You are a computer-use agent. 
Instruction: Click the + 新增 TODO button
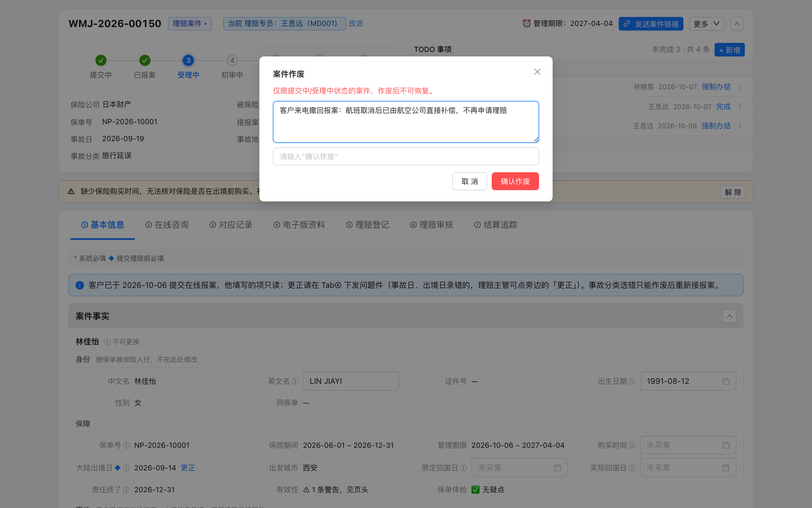tap(729, 50)
